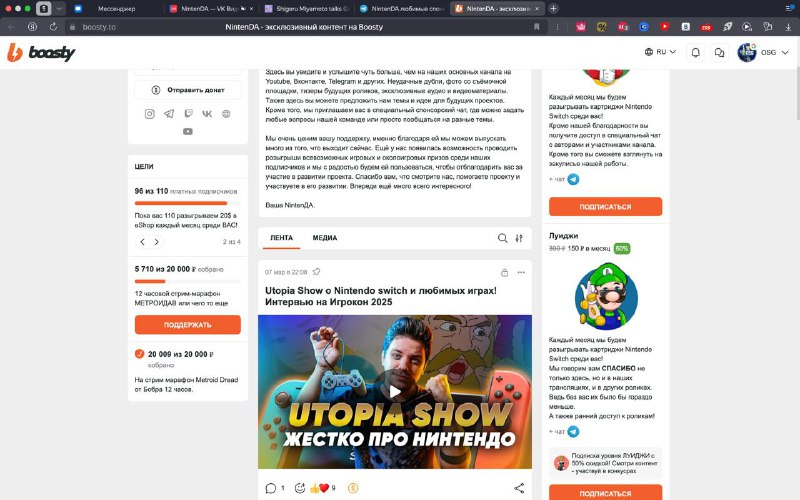This screenshot has height=500, width=800.
Task: Open the Utopia Show post title
Action: [x=381, y=296]
